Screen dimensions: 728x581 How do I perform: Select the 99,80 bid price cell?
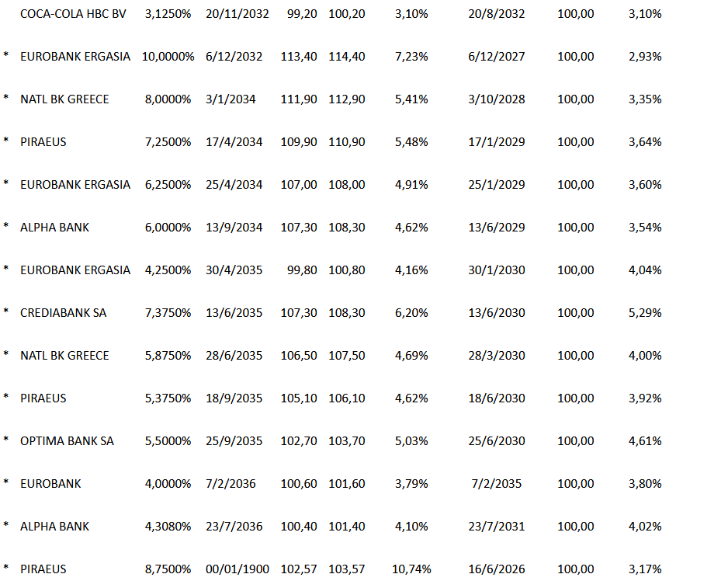(301, 270)
